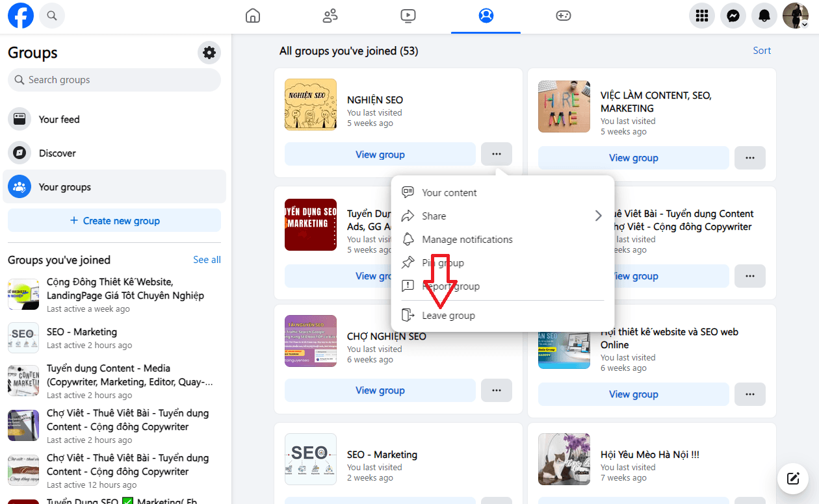The image size is (819, 504).
Task: Choose Report group in popup menu
Action: (x=502, y=286)
